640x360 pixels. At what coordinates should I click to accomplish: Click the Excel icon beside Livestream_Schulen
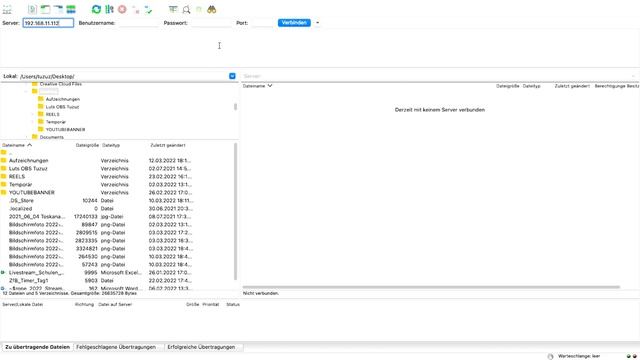[x=3, y=272]
